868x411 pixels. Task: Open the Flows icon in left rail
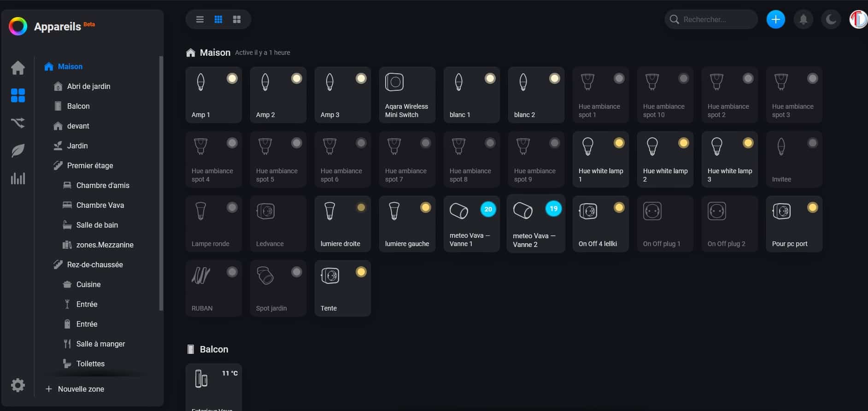click(x=18, y=123)
